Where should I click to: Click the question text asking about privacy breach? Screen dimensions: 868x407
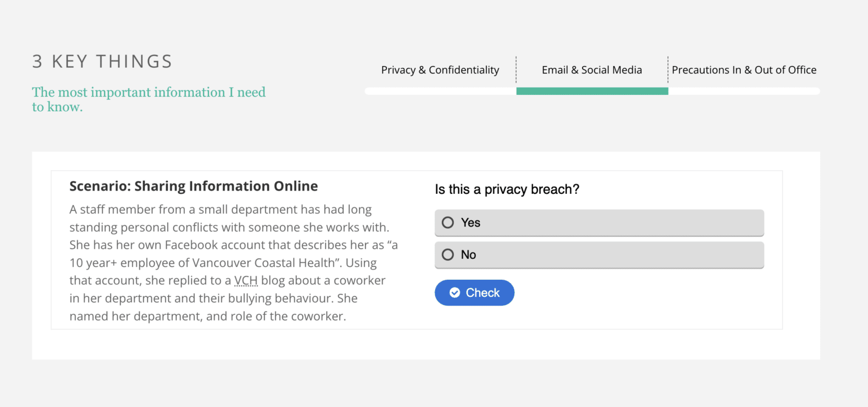507,189
